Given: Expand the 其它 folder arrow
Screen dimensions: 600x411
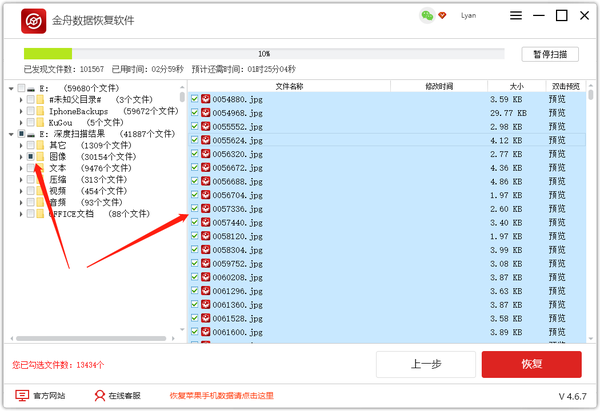Looking at the screenshot, I should coord(20,146).
